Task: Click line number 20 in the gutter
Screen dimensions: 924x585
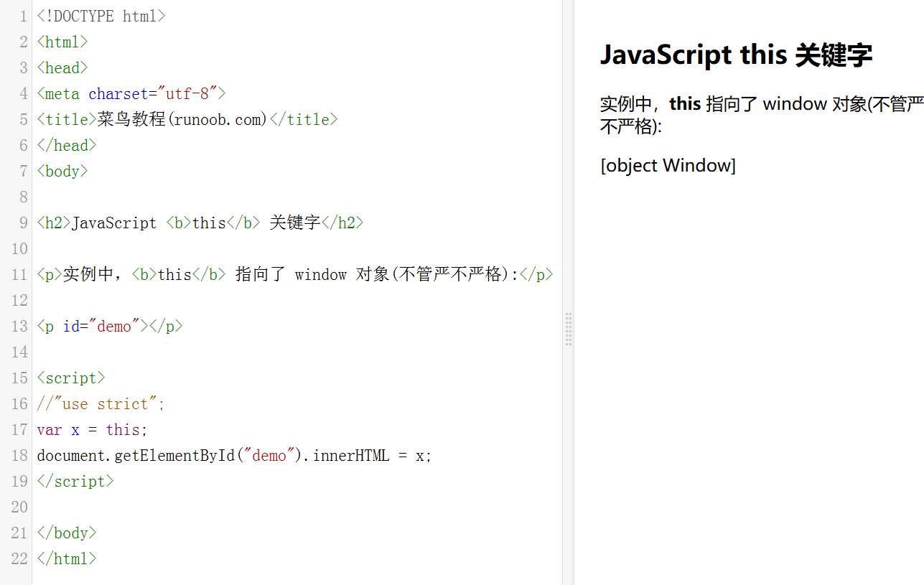Action: (x=19, y=507)
